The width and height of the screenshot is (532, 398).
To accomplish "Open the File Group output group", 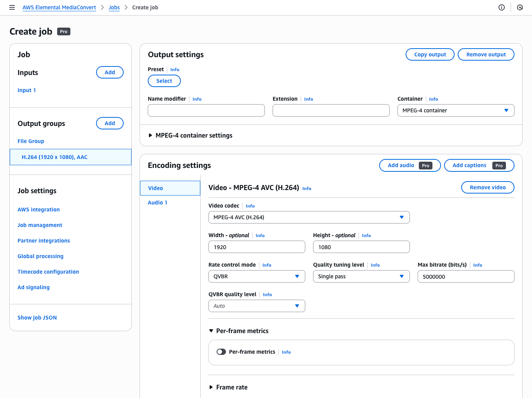I will pyautogui.click(x=31, y=141).
